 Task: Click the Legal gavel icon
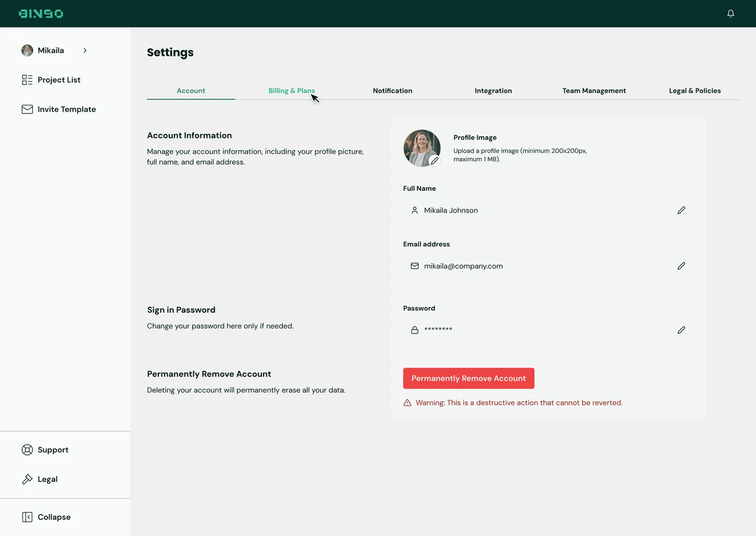point(27,479)
